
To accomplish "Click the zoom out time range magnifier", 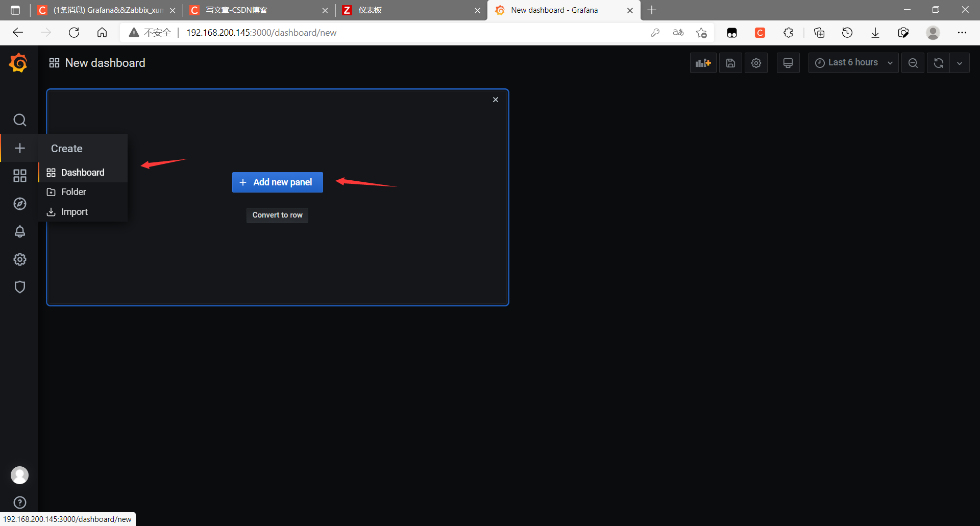I will pos(913,62).
